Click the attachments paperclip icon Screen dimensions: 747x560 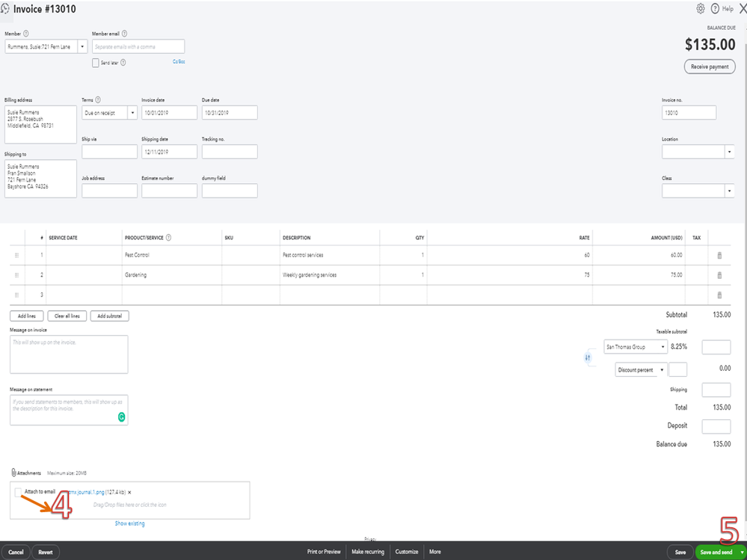(13, 473)
